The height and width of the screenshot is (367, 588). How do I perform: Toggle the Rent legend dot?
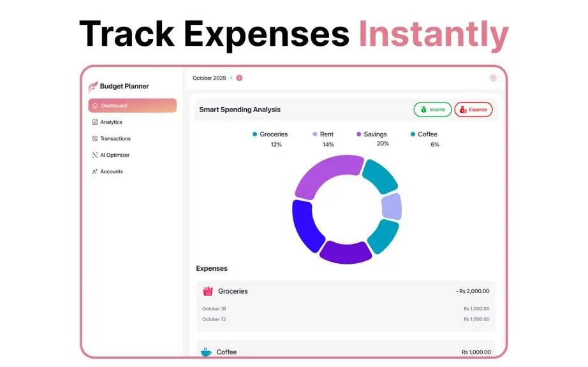click(314, 134)
